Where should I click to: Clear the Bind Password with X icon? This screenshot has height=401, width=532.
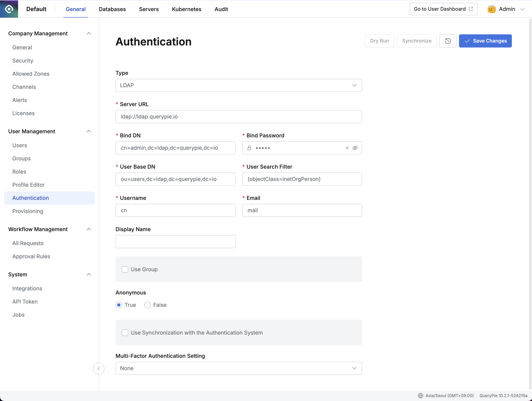coord(347,148)
